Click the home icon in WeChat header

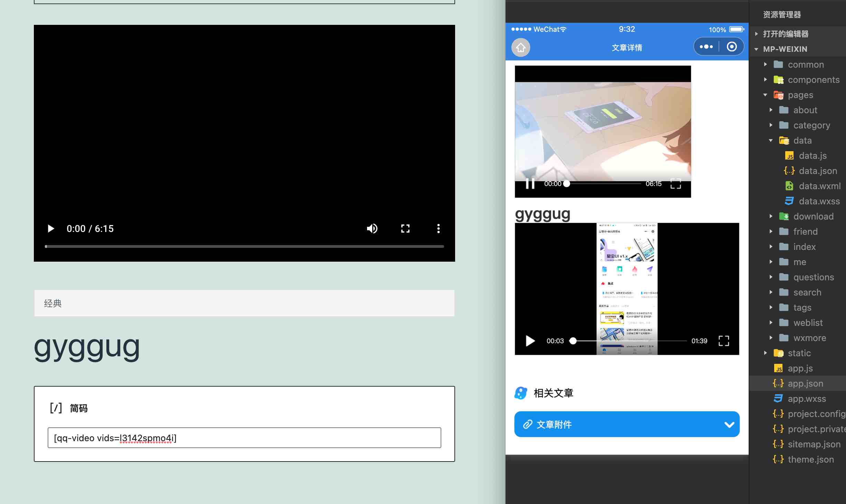click(x=521, y=48)
